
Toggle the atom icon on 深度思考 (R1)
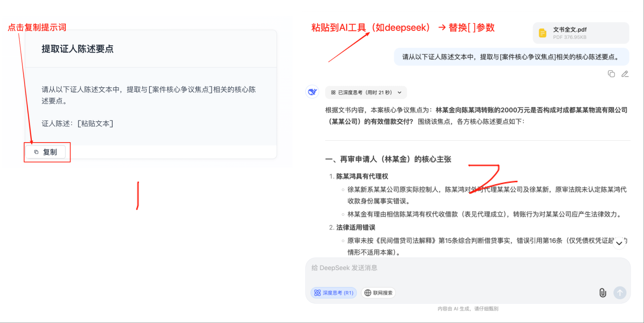coord(318,293)
